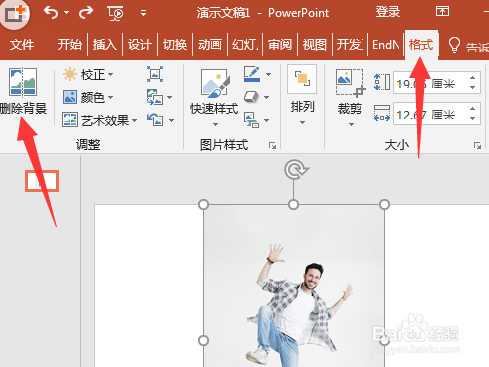Open the Corrections (校正) dropdown
The height and width of the screenshot is (367, 489).
(88, 74)
